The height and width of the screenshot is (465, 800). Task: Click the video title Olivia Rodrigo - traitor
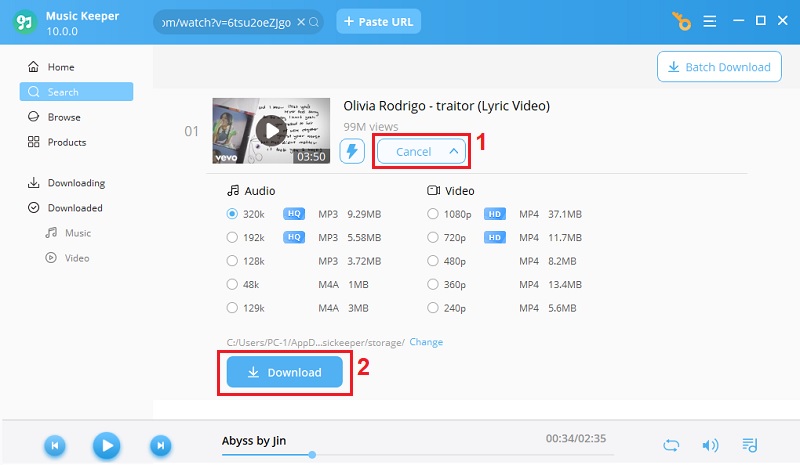tap(446, 106)
